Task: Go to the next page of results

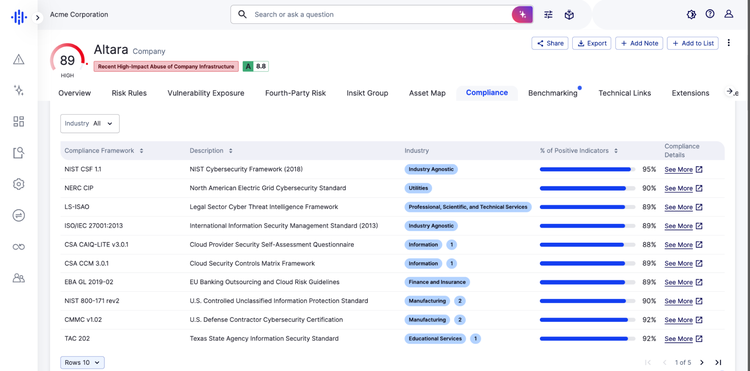Action: tap(702, 362)
